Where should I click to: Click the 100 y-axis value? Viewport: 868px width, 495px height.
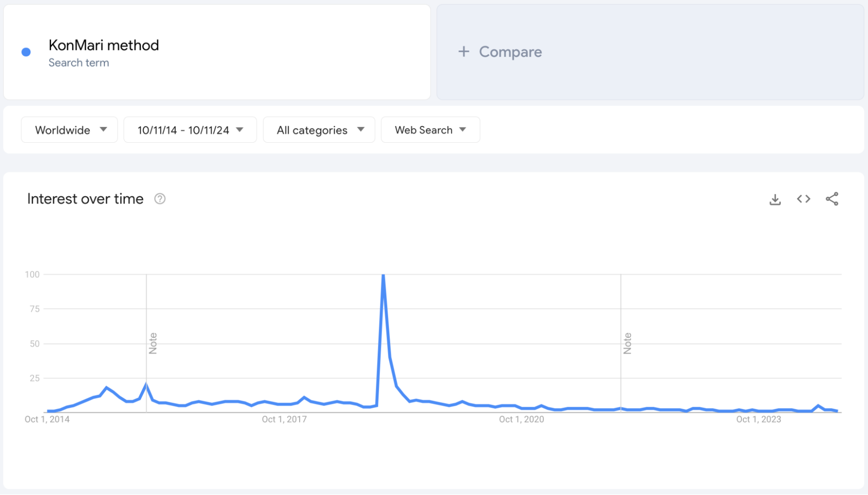(32, 274)
